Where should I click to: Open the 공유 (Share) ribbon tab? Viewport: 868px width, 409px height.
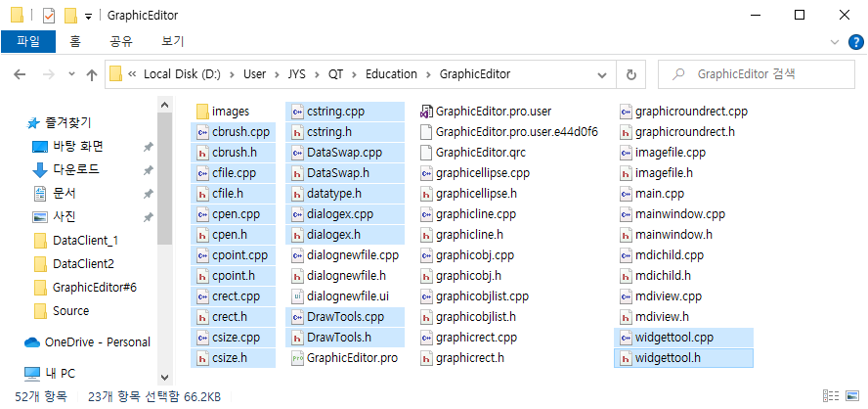(x=121, y=41)
